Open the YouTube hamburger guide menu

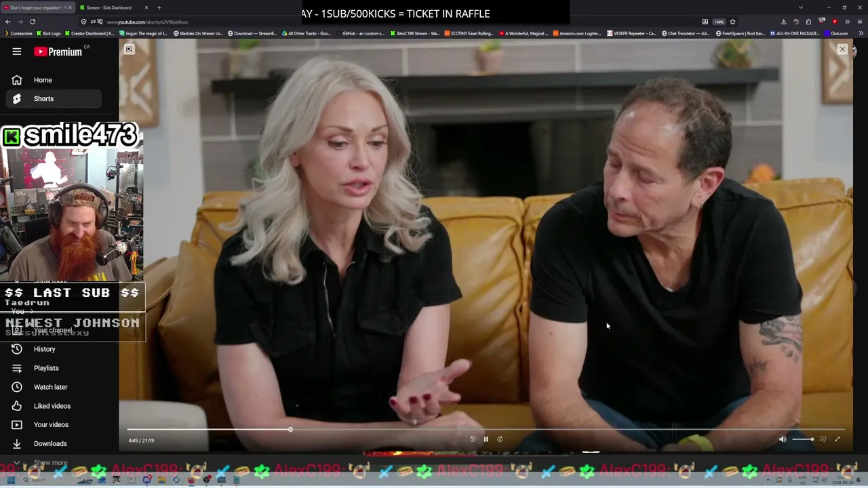(17, 52)
